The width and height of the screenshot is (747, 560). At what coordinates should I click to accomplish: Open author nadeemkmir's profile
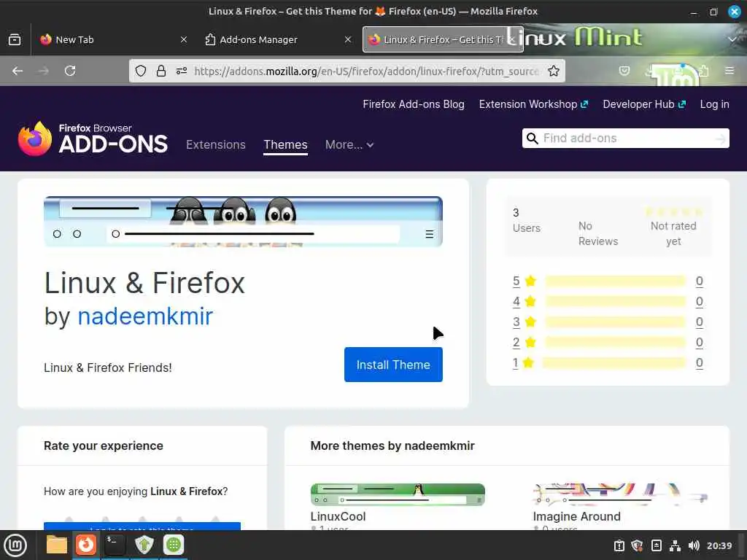tap(145, 316)
